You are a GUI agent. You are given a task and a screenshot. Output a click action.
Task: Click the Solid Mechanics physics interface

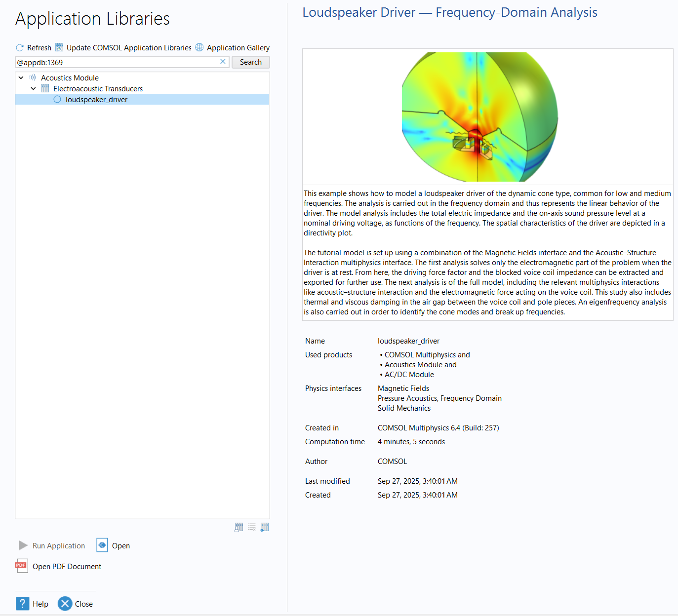(404, 408)
